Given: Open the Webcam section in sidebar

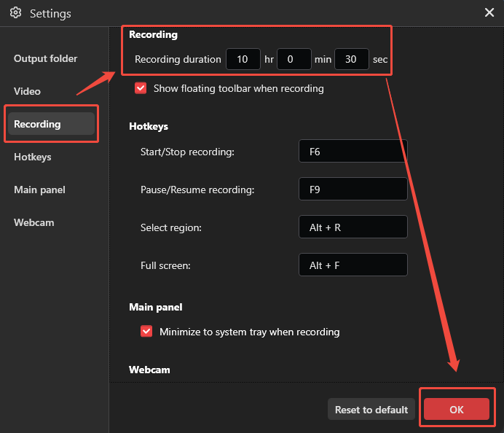Looking at the screenshot, I should click(x=34, y=222).
